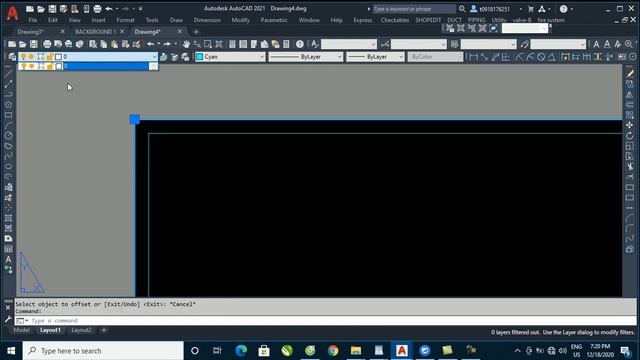The image size is (640, 360).
Task: Click the Erase tool in Modify toolbar
Action: click(630, 73)
